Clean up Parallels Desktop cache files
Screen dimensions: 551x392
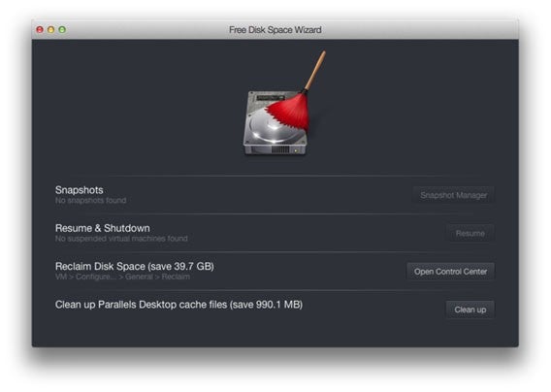(x=470, y=310)
